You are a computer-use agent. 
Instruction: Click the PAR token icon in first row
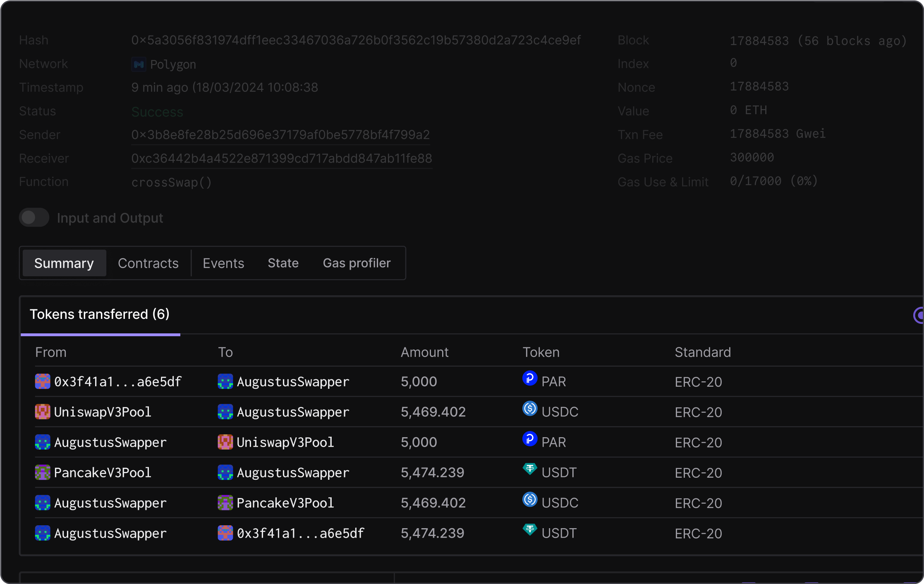529,378
